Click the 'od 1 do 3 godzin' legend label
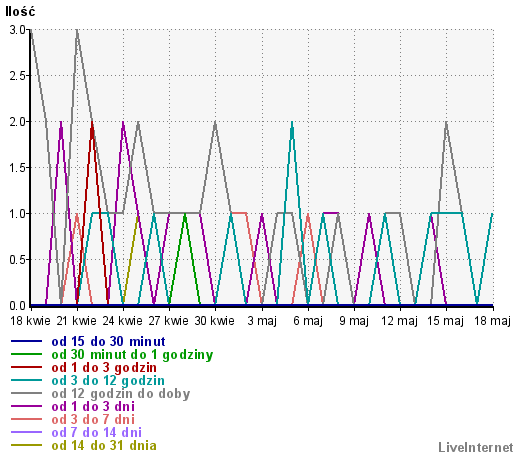The image size is (520, 457). (x=104, y=367)
